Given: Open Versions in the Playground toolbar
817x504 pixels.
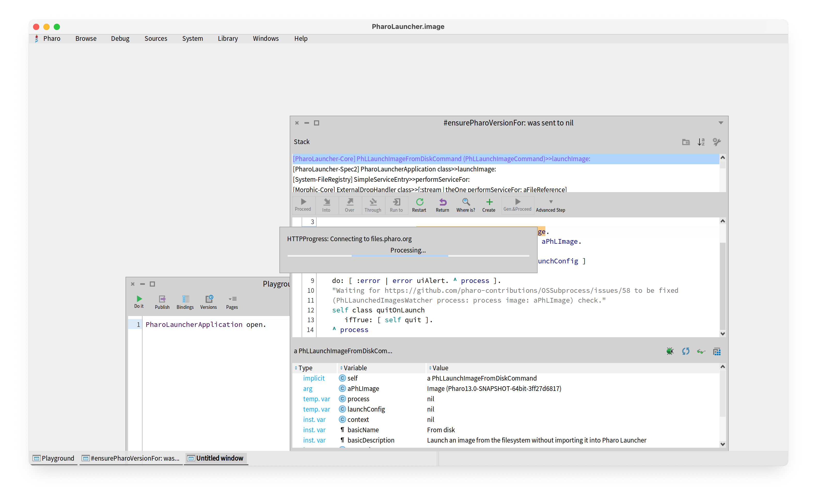Looking at the screenshot, I should pos(209,299).
